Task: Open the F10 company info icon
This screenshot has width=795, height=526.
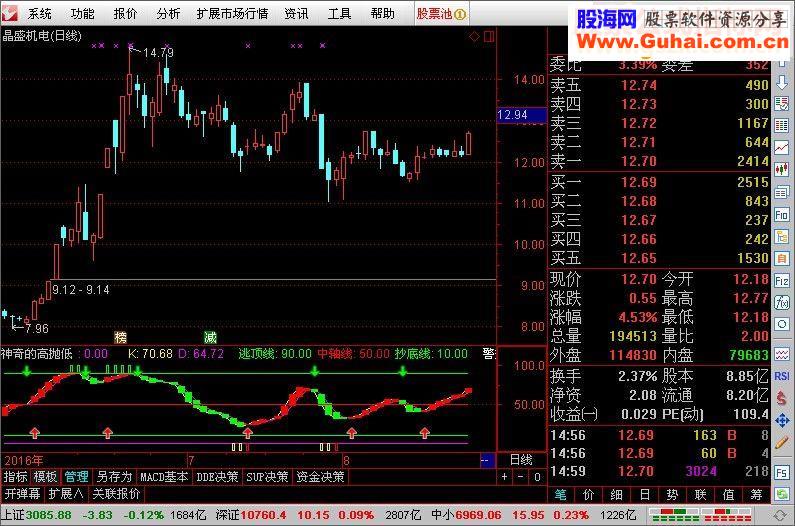Action: pos(782,214)
